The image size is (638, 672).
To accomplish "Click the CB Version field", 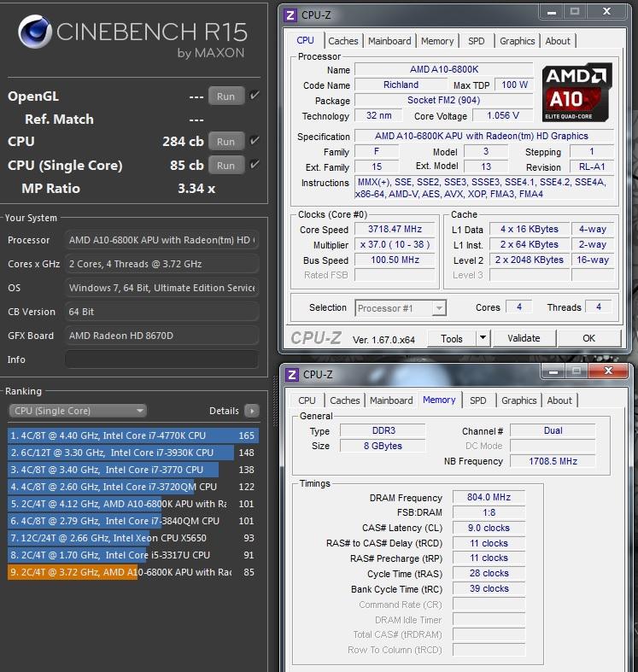I will pos(161,312).
